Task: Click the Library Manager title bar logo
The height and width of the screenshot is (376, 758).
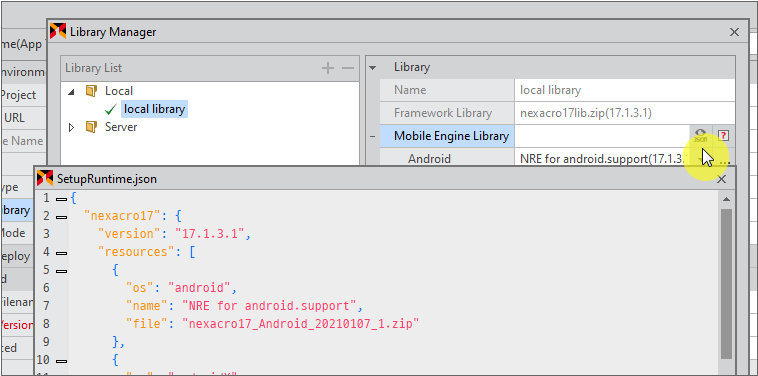Action: coord(58,31)
